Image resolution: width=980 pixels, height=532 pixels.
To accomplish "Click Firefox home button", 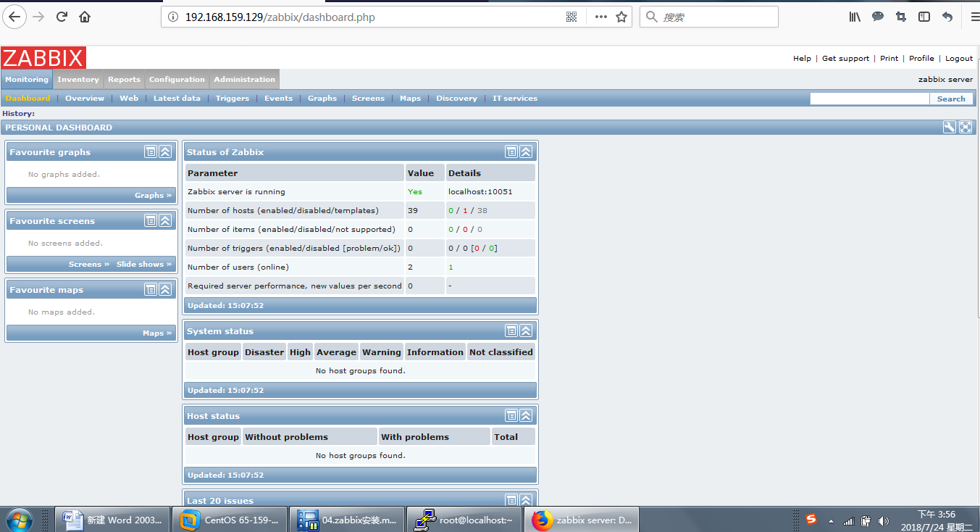I will tap(85, 17).
